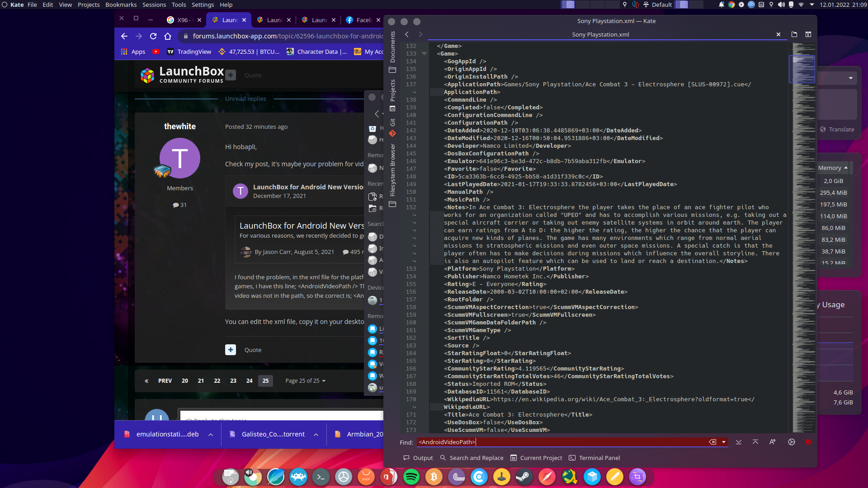868x488 pixels.
Task: Go to forum page 24
Action: (x=249, y=380)
